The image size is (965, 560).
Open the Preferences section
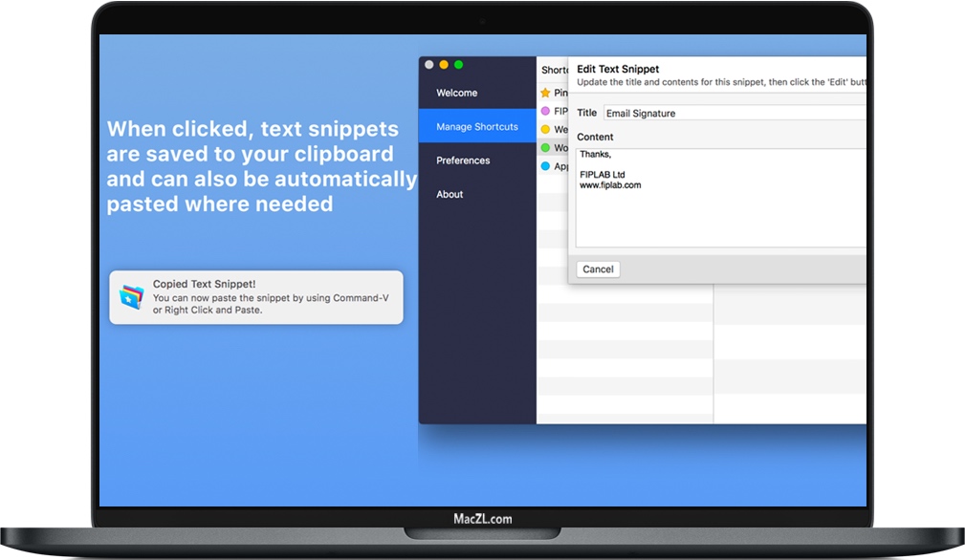click(x=463, y=161)
